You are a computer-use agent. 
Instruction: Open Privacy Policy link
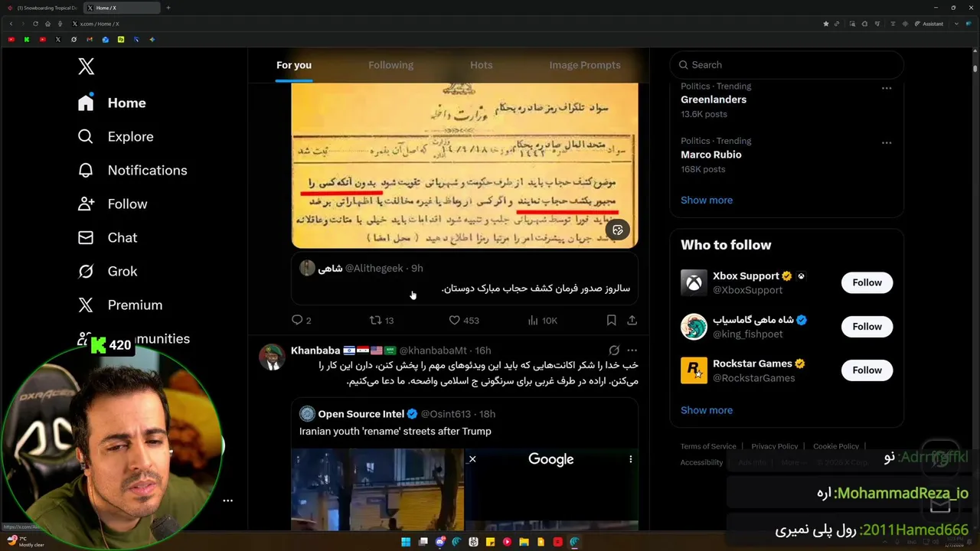click(774, 446)
